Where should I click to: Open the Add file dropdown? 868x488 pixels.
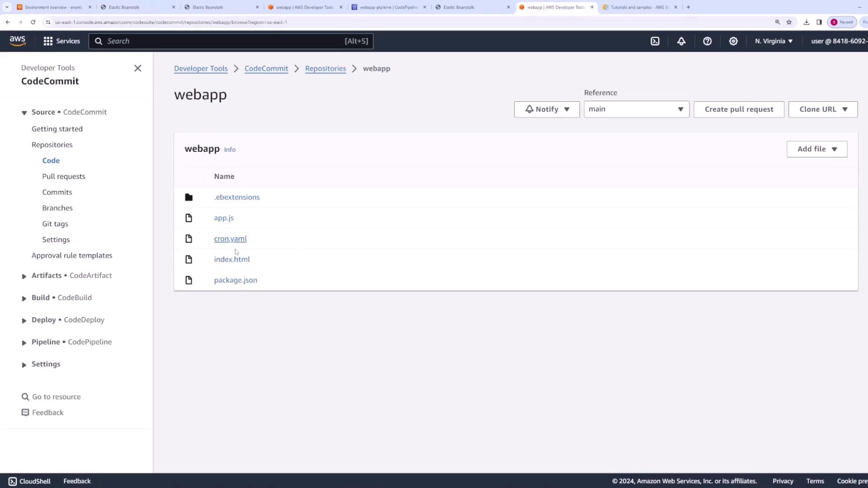(x=816, y=149)
